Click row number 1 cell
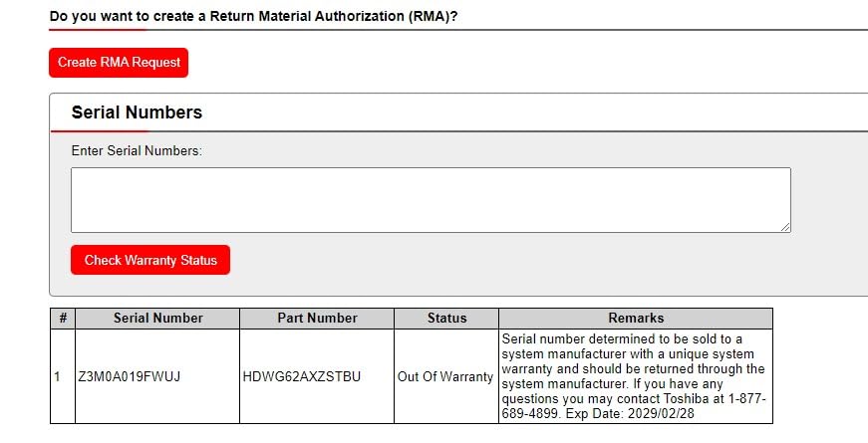This screenshot has width=868, height=443. click(58, 377)
